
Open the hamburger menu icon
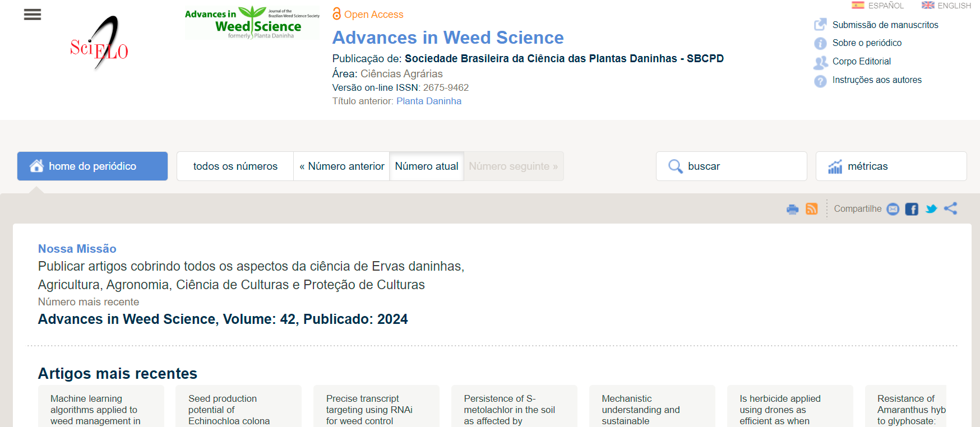[x=33, y=15]
